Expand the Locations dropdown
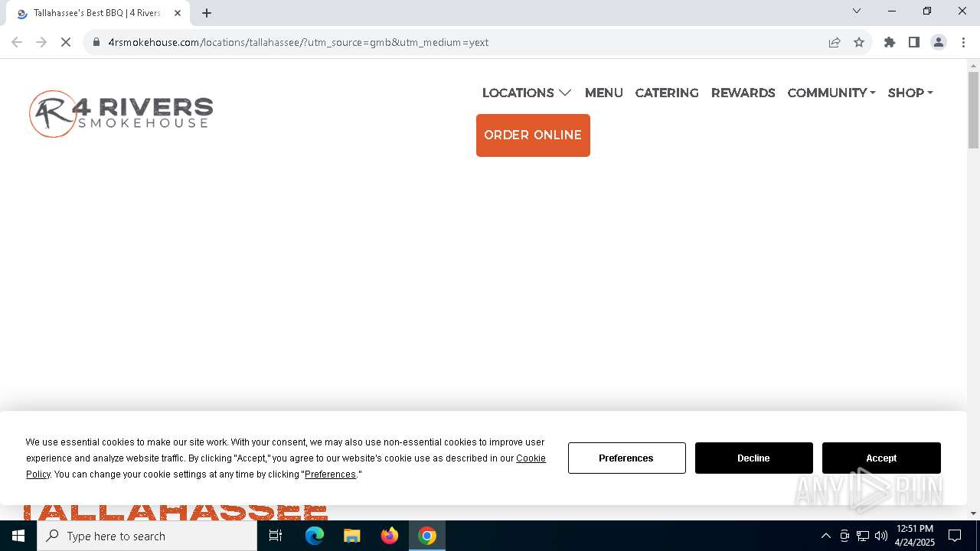This screenshot has width=980, height=551. 527,93
